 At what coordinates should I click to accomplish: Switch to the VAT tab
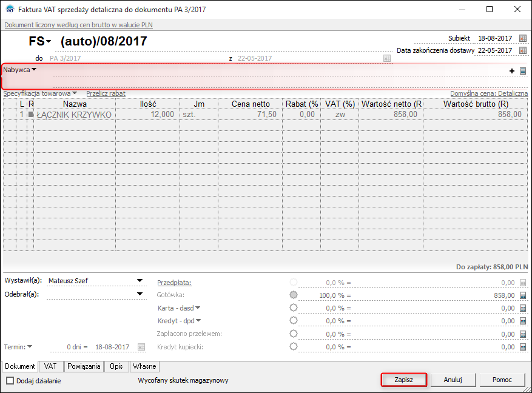(50, 366)
